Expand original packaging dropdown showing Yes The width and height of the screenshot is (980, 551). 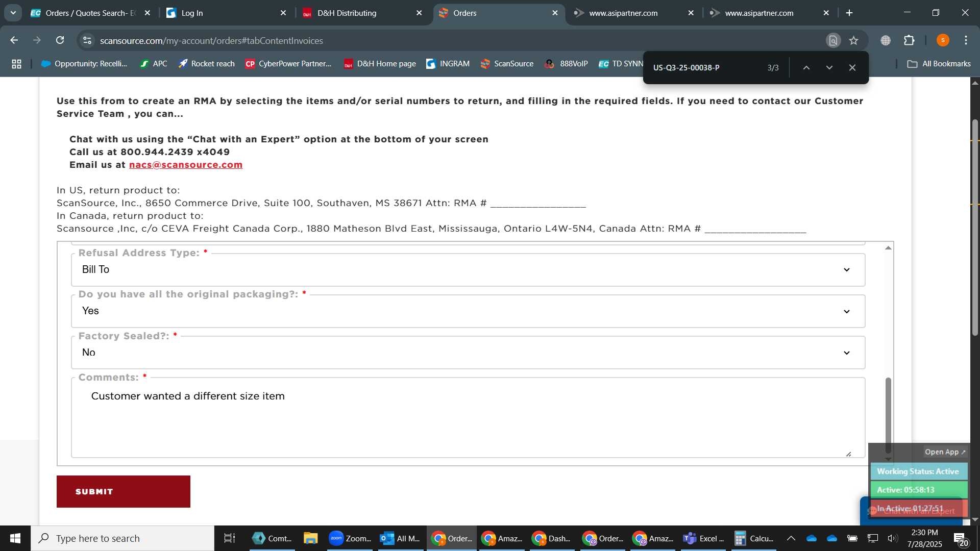[468, 311]
